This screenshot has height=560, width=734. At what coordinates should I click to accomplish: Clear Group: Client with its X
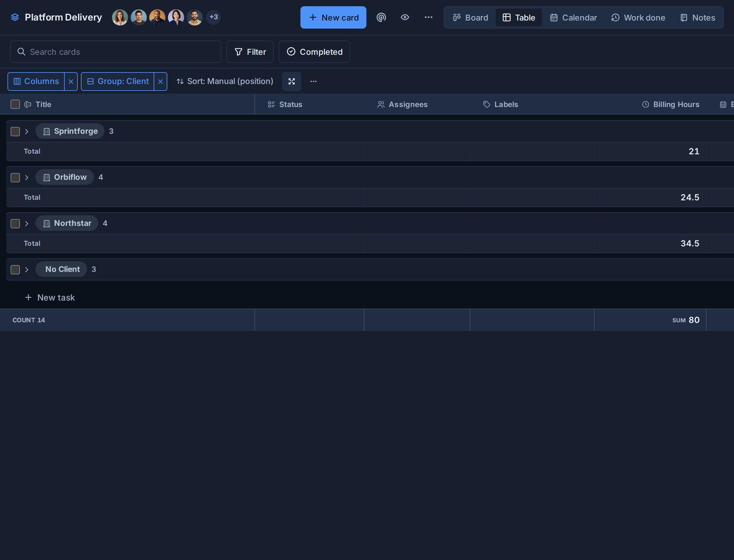(160, 81)
